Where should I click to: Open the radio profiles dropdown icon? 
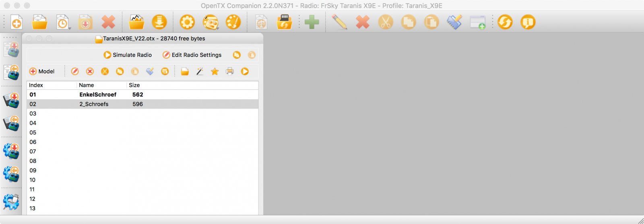click(x=211, y=22)
